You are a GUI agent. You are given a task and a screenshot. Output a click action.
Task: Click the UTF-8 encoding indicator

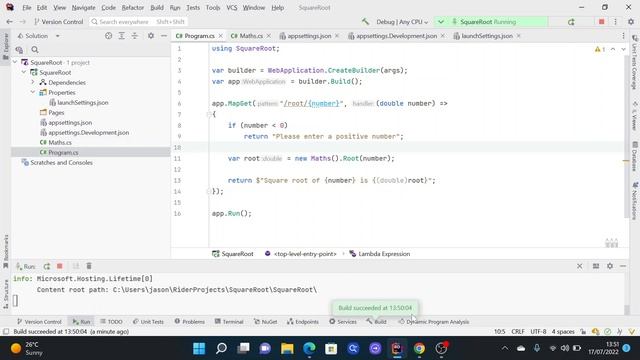pyautogui.click(x=538, y=331)
